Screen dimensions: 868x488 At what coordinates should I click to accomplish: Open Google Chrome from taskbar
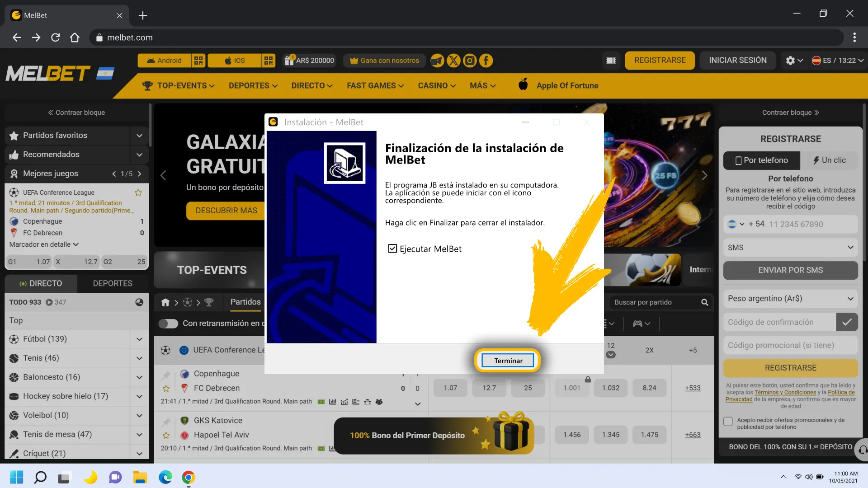tap(189, 477)
